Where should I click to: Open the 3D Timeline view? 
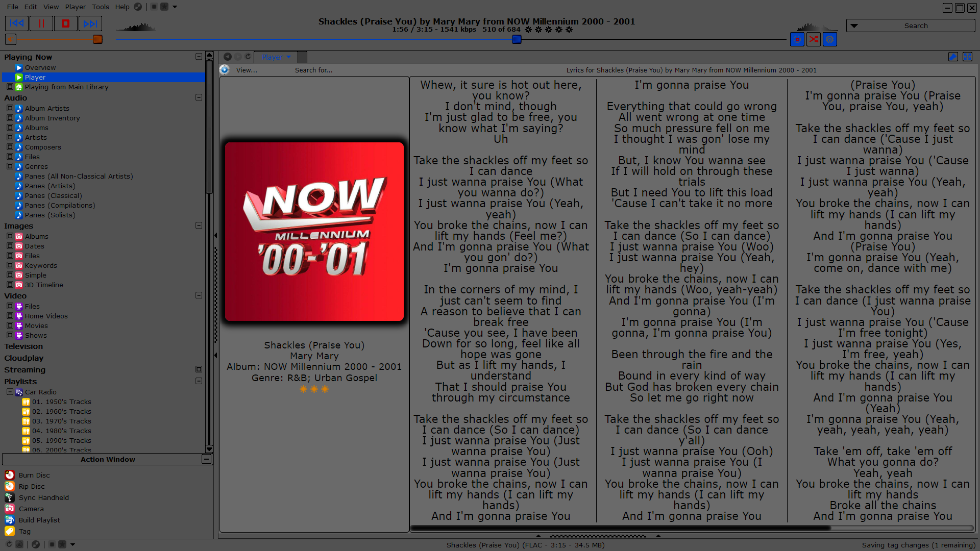tap(44, 285)
